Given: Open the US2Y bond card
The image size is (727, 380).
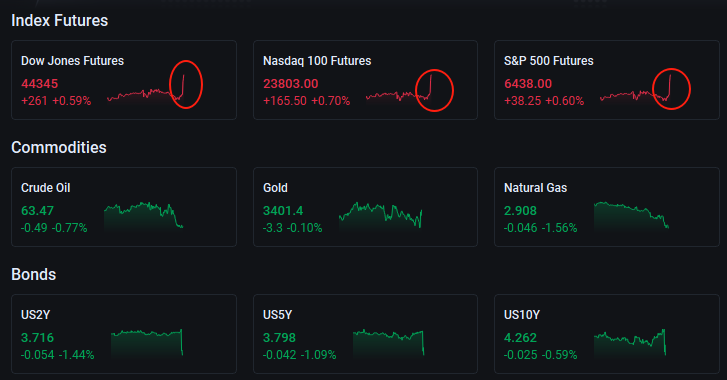Looking at the screenshot, I should (x=124, y=334).
